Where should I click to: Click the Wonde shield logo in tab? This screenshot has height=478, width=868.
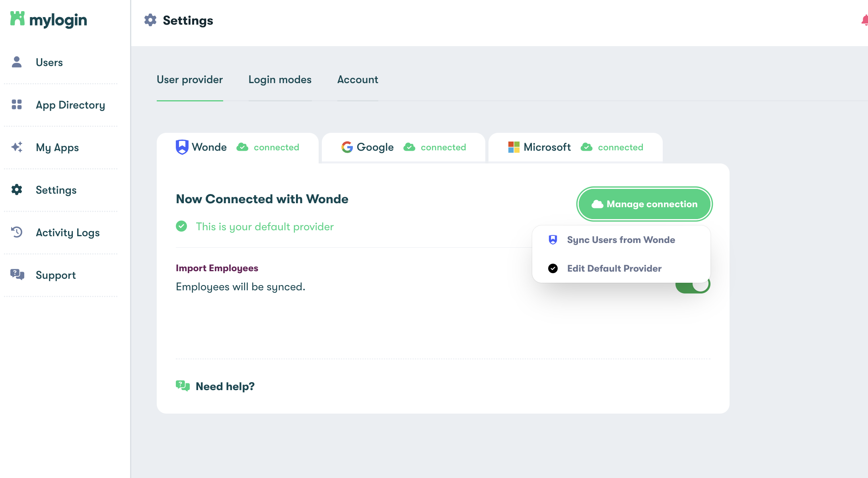(x=182, y=147)
